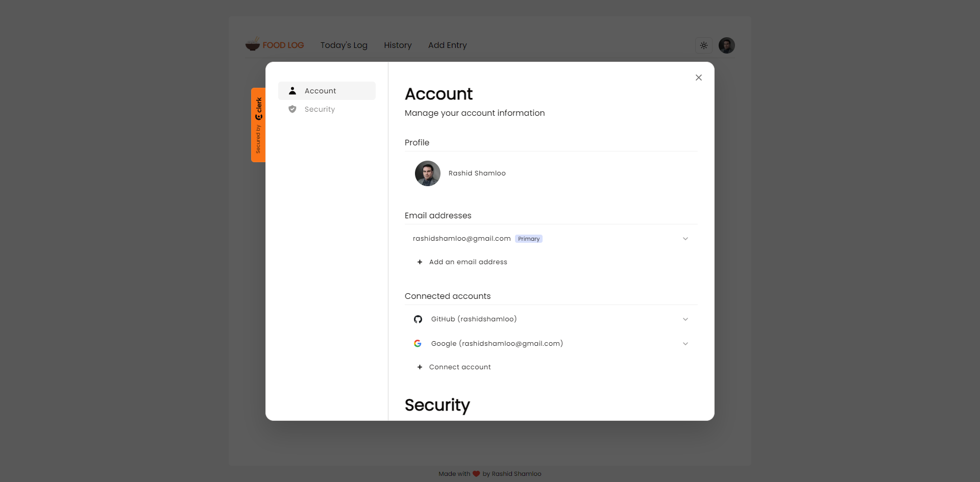Click the Food Log bowl logo icon

(x=253, y=44)
